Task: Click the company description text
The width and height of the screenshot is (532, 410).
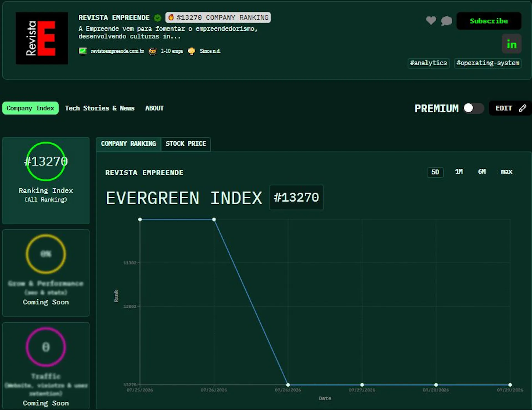Action: (x=168, y=32)
